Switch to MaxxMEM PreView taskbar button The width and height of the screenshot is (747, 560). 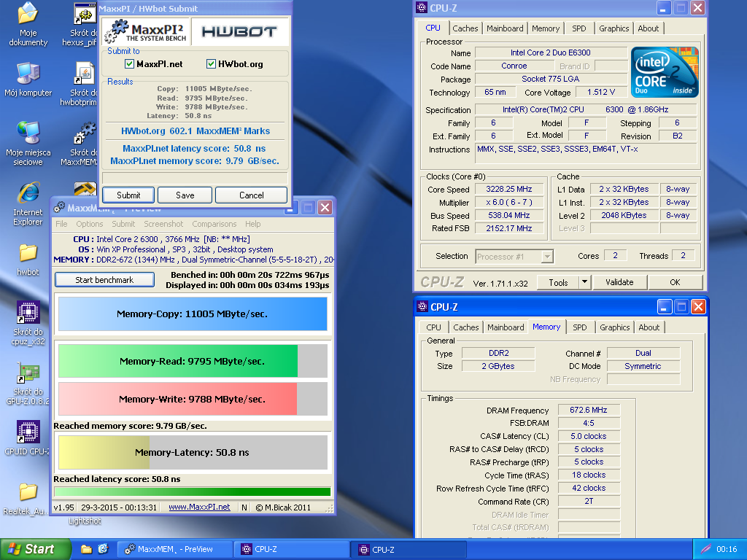coord(174,549)
